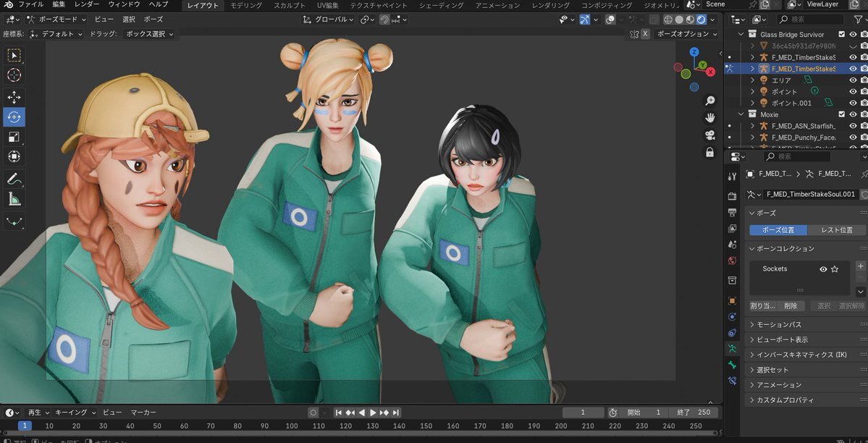868x443 pixels.
Task: Hide エリア light with its eye icon
Action: point(853,80)
